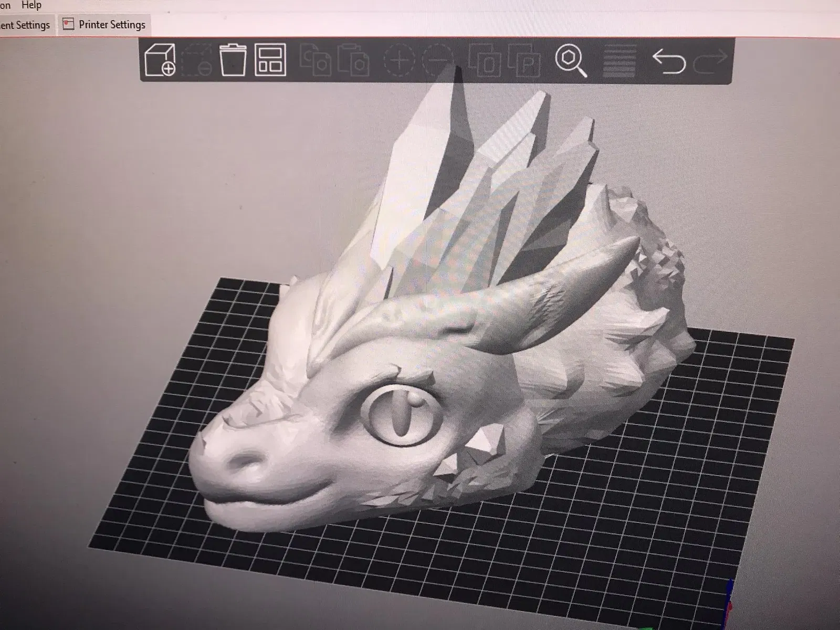Viewport: 840px width, 630px height.
Task: Click the Paste clipboard icon
Action: (x=353, y=60)
